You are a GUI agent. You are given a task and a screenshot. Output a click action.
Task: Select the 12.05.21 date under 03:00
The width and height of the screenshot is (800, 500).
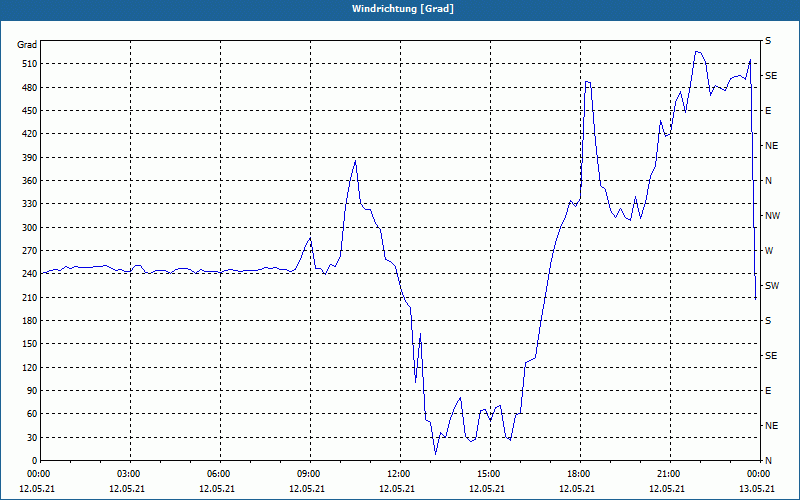tap(127, 488)
